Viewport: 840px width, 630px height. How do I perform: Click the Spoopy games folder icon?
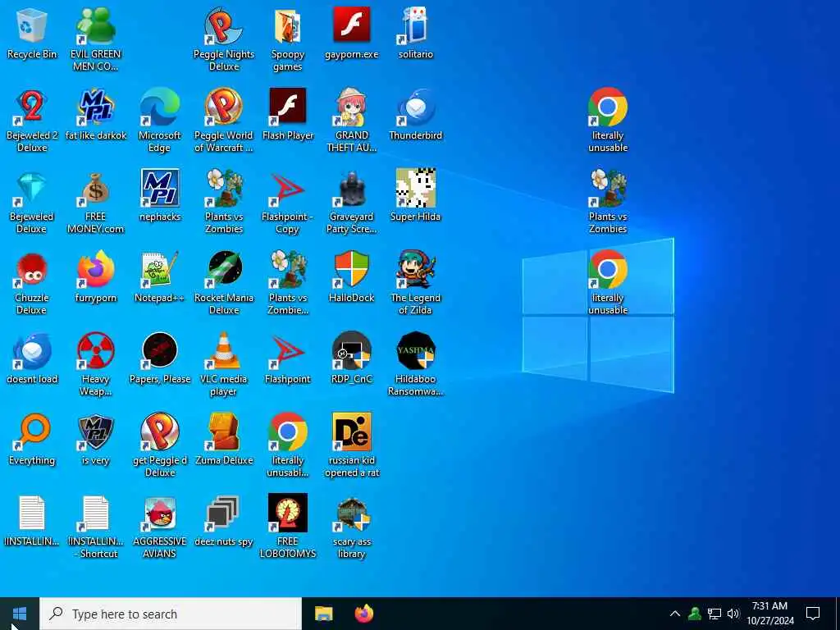coord(288,25)
